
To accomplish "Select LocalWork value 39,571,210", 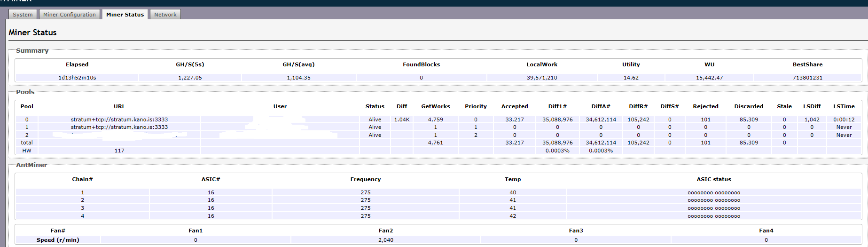I will [542, 78].
